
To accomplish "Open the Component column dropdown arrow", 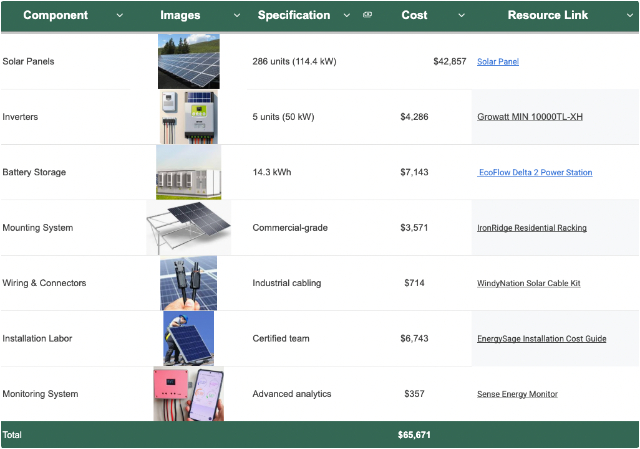I will click(x=120, y=16).
